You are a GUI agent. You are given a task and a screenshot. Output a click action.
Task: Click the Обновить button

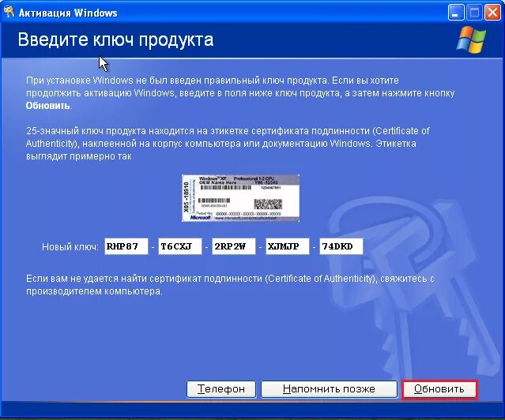click(x=439, y=389)
